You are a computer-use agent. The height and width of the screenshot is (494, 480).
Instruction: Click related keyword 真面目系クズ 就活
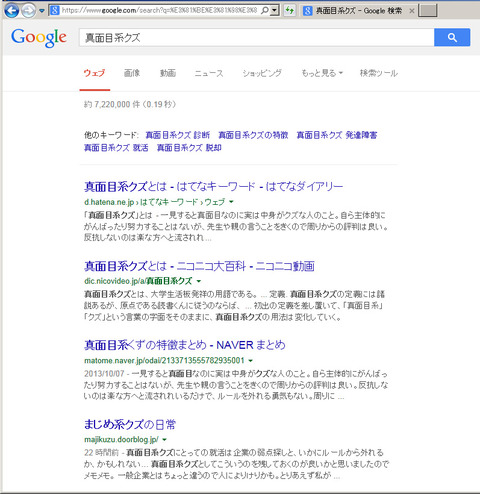click(x=116, y=148)
